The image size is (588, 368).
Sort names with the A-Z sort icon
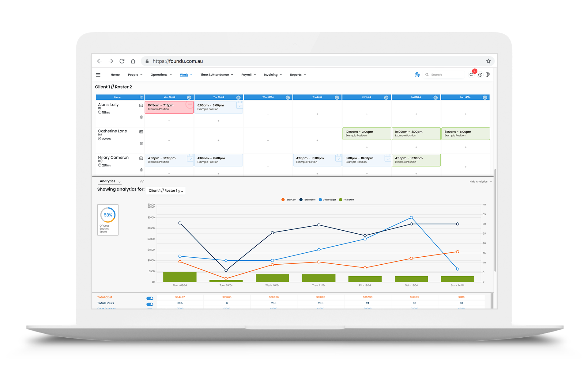tap(141, 97)
